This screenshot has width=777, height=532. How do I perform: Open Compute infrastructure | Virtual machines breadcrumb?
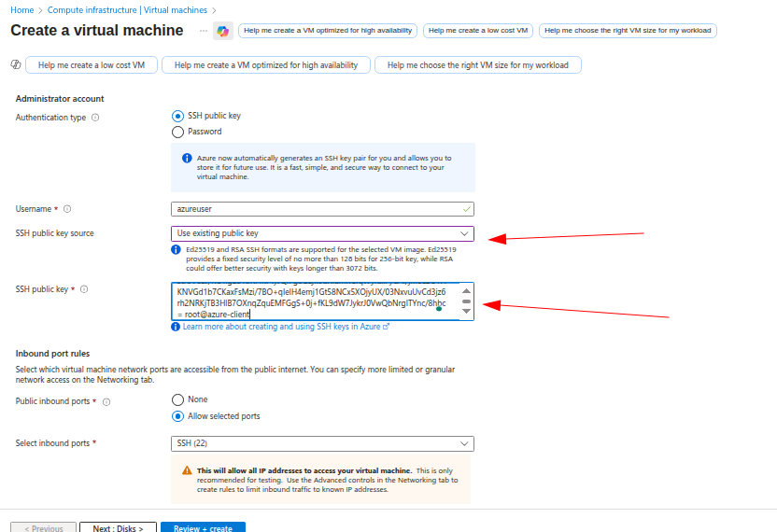pos(127,10)
